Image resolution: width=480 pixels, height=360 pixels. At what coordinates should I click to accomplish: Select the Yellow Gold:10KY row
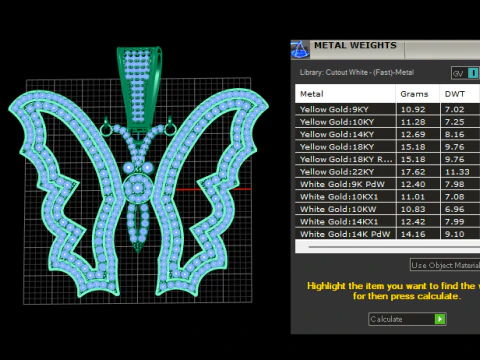(x=387, y=122)
